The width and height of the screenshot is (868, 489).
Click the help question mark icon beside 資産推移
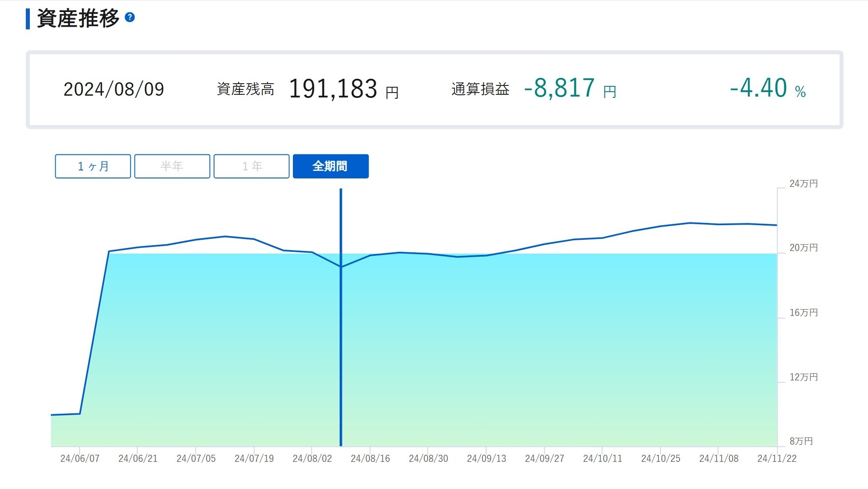[x=130, y=17]
